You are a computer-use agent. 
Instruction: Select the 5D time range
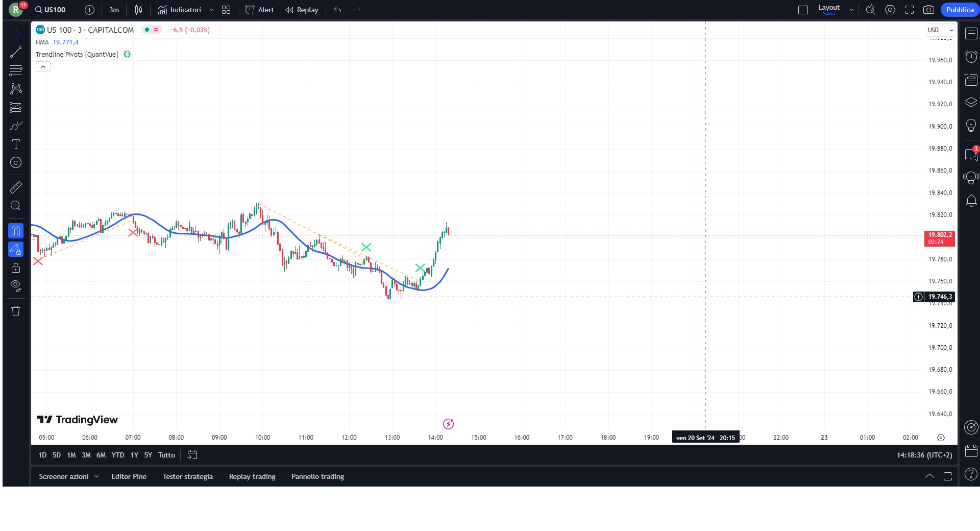click(57, 455)
